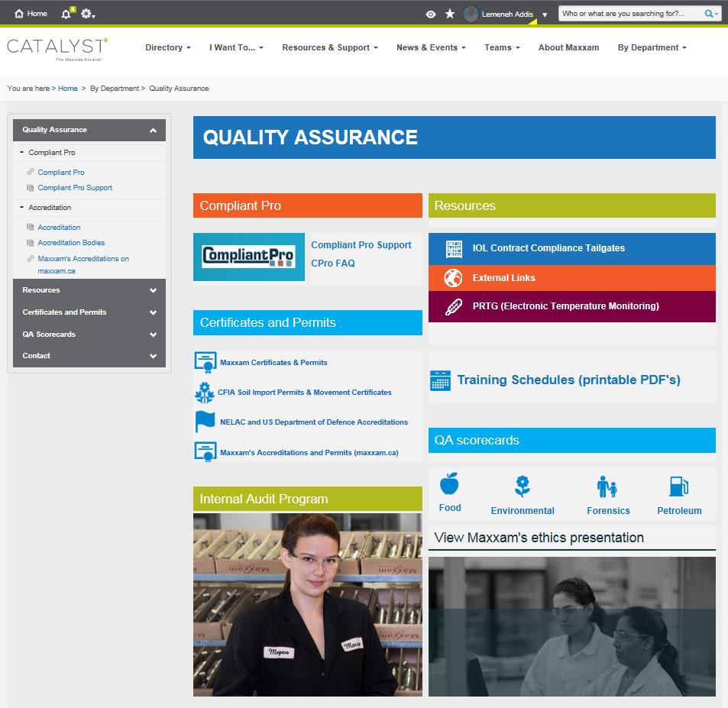This screenshot has width=728, height=708.
Task: Go to About Maxxam page
Action: pos(568,47)
